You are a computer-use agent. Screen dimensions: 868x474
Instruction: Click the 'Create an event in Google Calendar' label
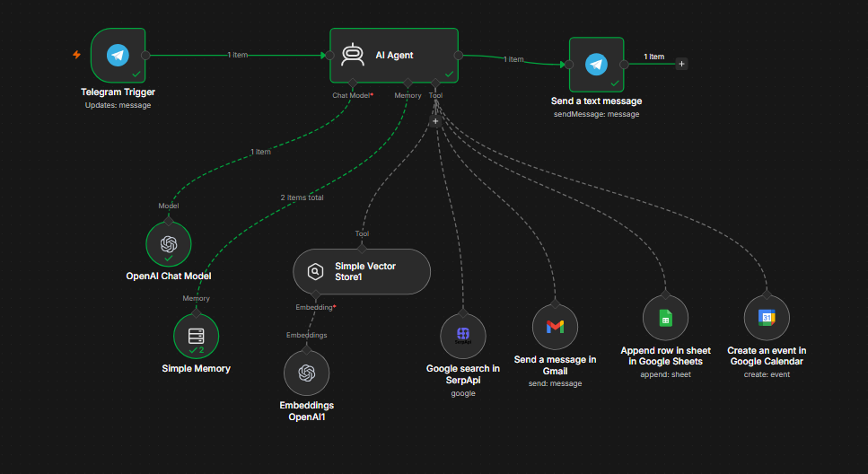coord(767,356)
